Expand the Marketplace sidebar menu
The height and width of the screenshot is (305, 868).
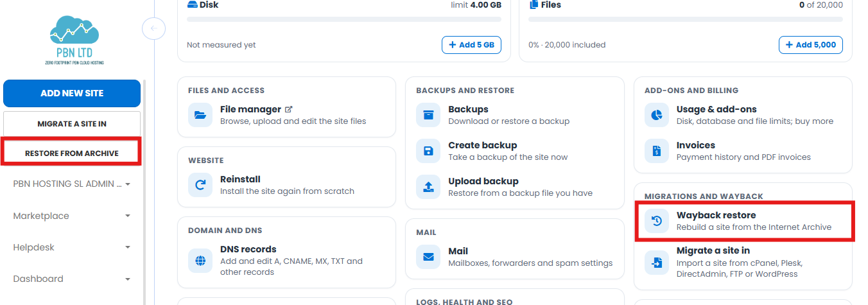(72, 216)
